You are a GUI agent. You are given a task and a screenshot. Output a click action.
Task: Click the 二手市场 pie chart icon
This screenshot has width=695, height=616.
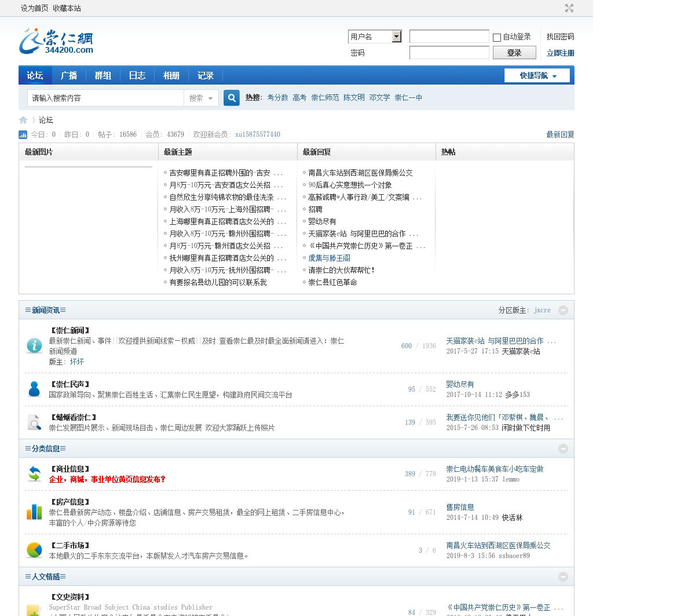point(34,550)
